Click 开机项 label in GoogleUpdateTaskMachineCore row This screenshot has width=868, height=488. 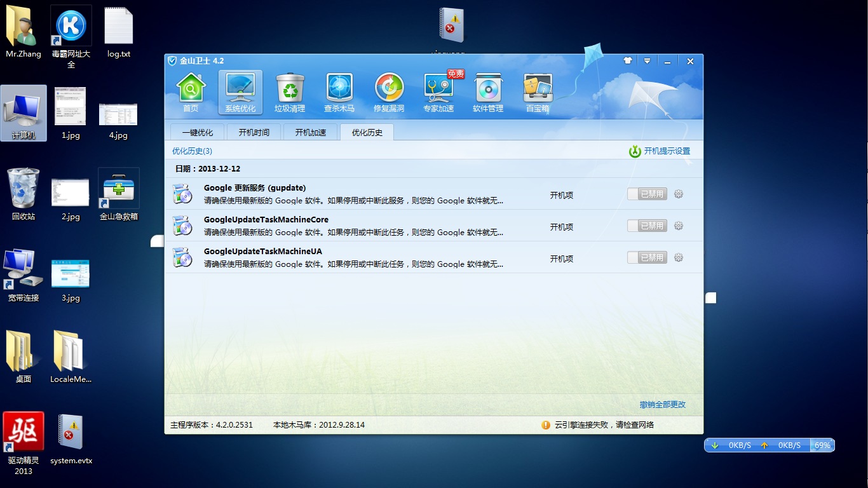(562, 227)
